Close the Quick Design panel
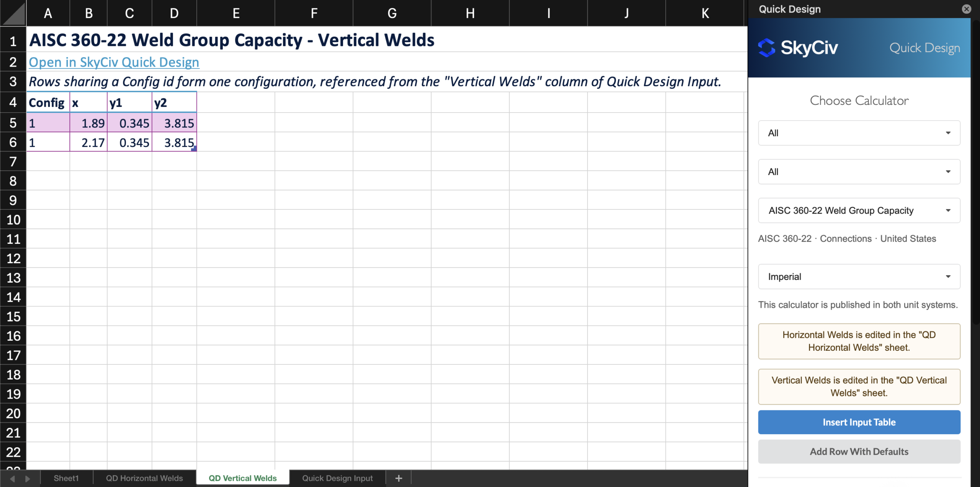This screenshot has width=980, height=487. pyautogui.click(x=967, y=9)
